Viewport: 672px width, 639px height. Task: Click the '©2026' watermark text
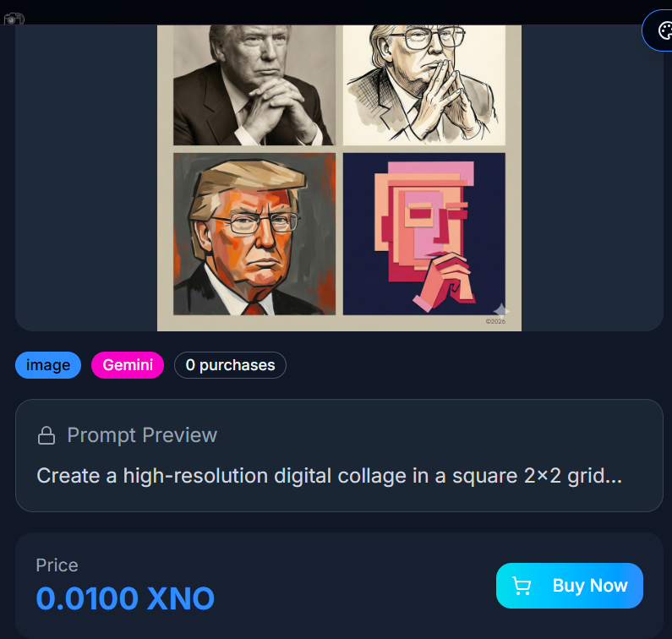[x=495, y=321]
